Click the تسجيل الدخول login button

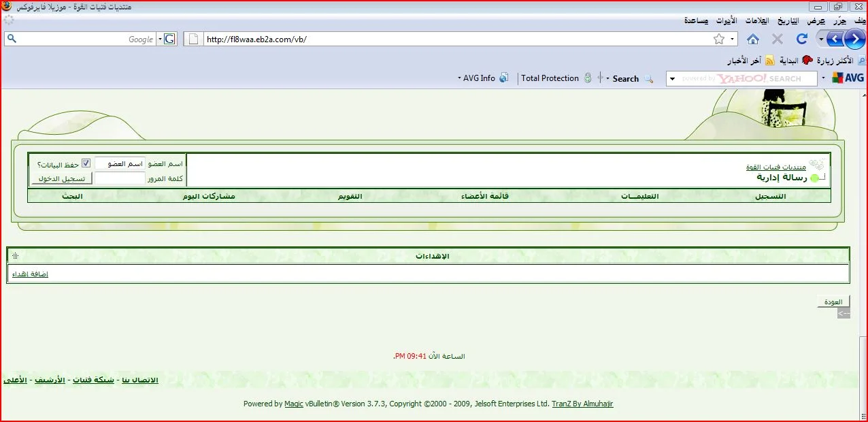pyautogui.click(x=61, y=178)
